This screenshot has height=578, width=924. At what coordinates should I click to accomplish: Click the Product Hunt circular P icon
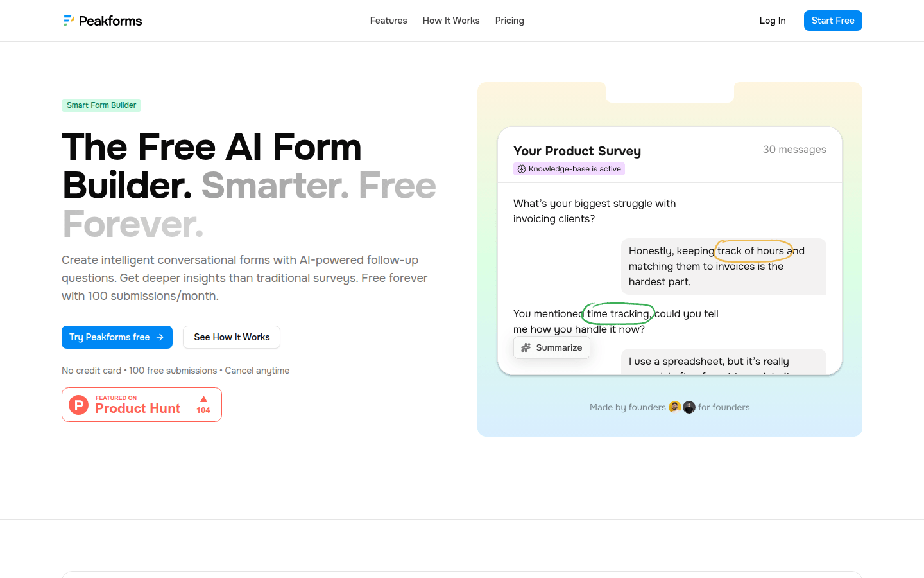pyautogui.click(x=78, y=405)
